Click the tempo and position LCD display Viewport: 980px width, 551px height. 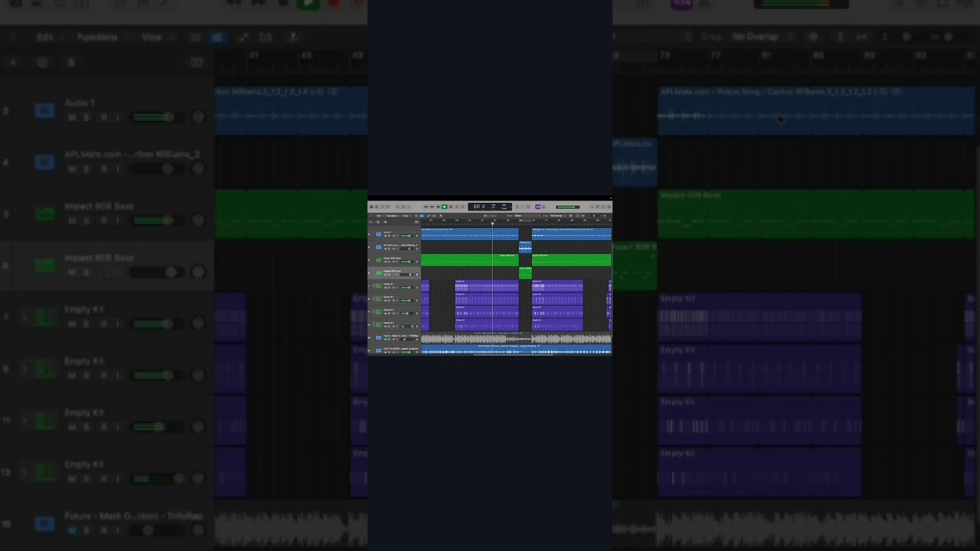coord(488,207)
